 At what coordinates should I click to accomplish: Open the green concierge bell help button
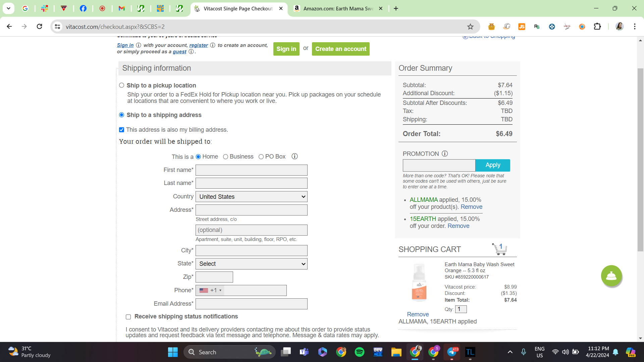pyautogui.click(x=611, y=276)
